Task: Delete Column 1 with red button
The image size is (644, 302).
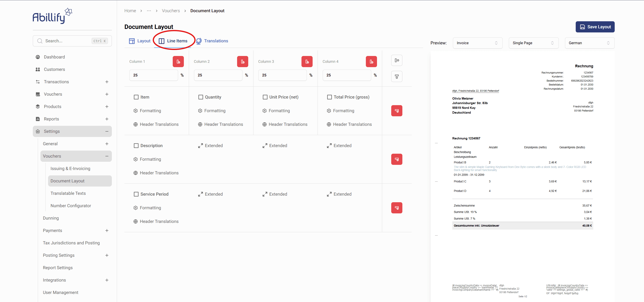Action: [x=178, y=62]
